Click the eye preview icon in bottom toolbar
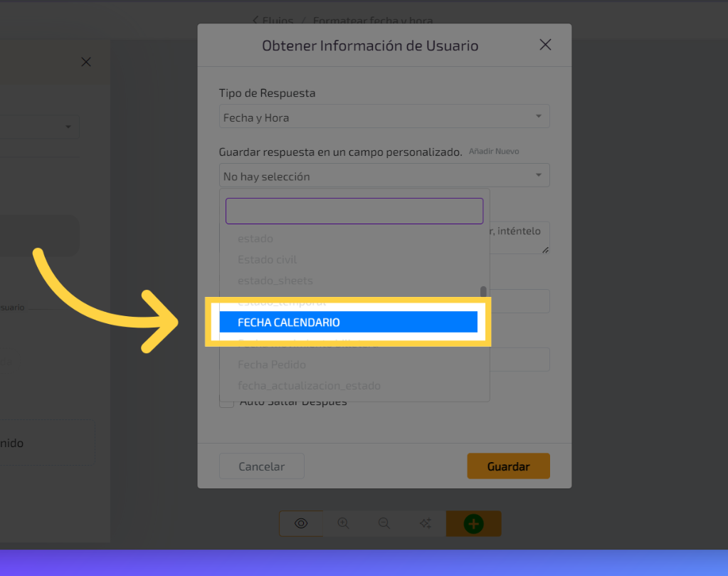 (300, 524)
